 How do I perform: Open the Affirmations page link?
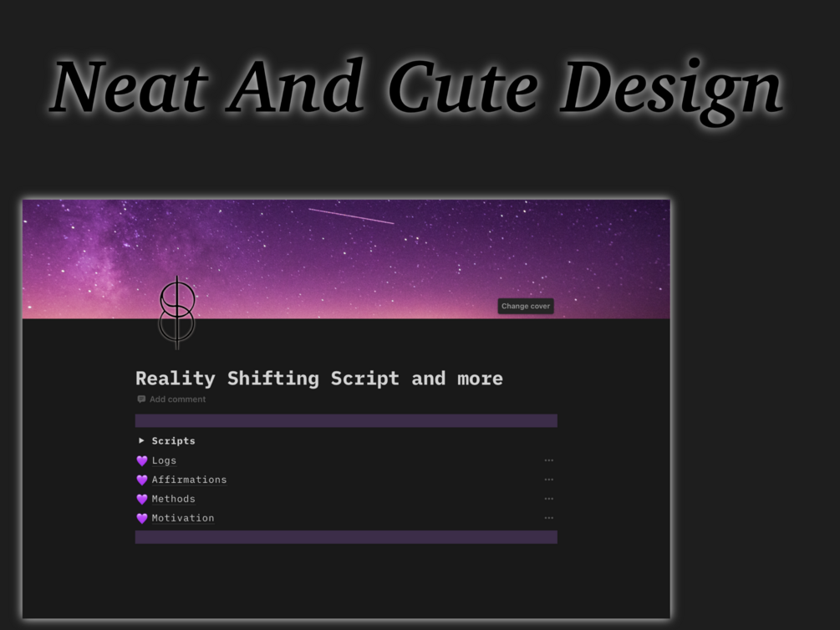[x=189, y=480]
